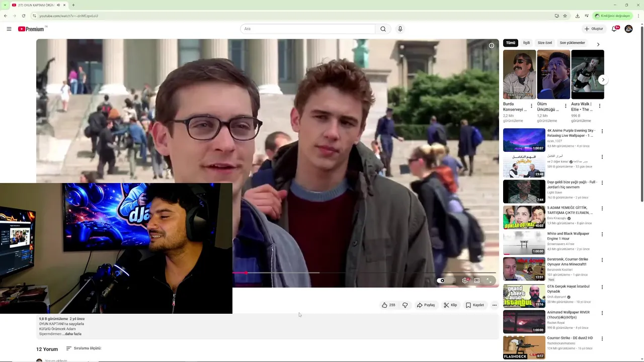Show video info card icon
Image resolution: width=644 pixels, height=362 pixels.
pyautogui.click(x=492, y=46)
